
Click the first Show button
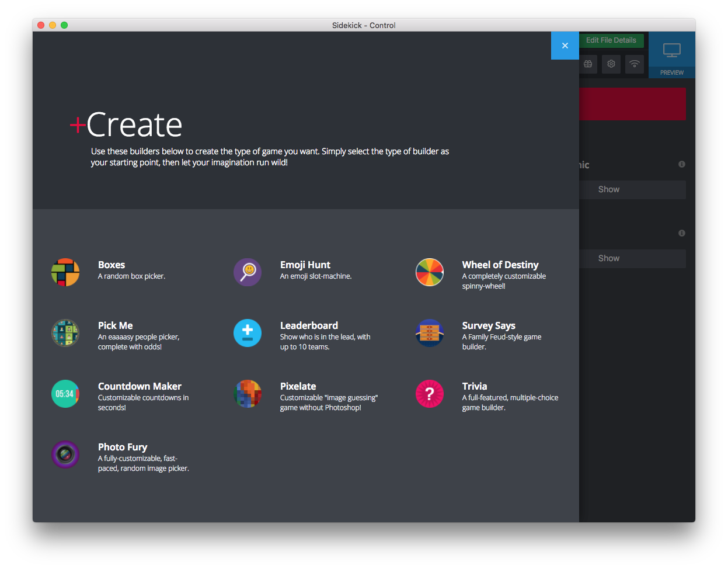coord(632,189)
